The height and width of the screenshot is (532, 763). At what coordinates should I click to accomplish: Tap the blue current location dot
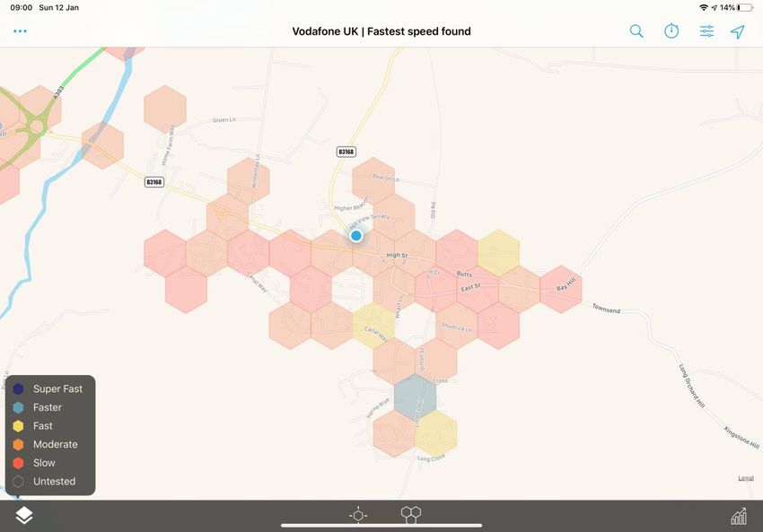point(356,236)
